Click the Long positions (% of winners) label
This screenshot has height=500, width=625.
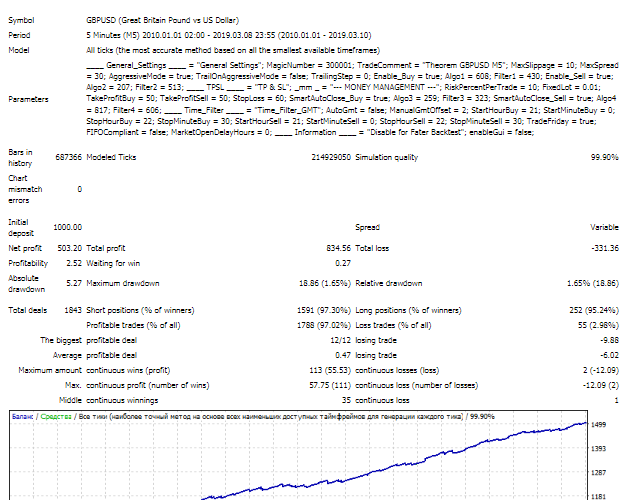[x=408, y=310]
